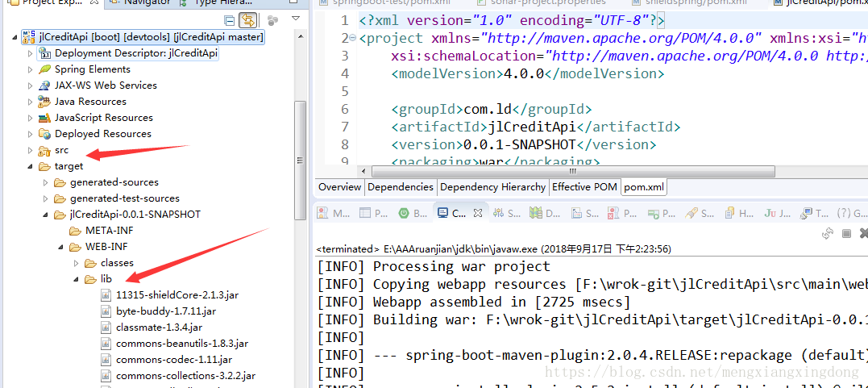This screenshot has height=388, width=868.
Task: Collapse the target folder arrow
Action: pos(31,166)
